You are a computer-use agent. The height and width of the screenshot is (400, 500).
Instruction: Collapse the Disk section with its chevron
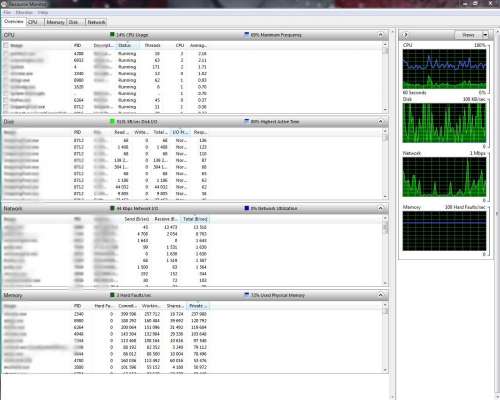(x=381, y=121)
